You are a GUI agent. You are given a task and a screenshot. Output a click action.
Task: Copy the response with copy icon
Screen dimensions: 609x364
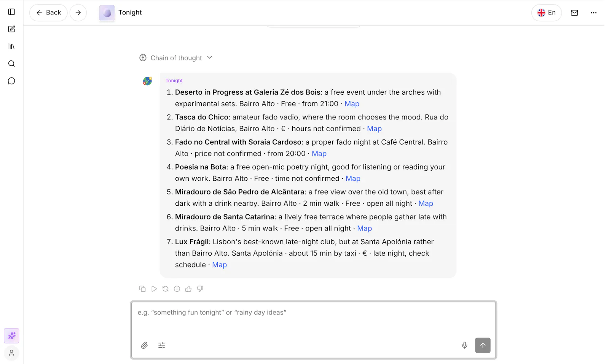(142, 289)
